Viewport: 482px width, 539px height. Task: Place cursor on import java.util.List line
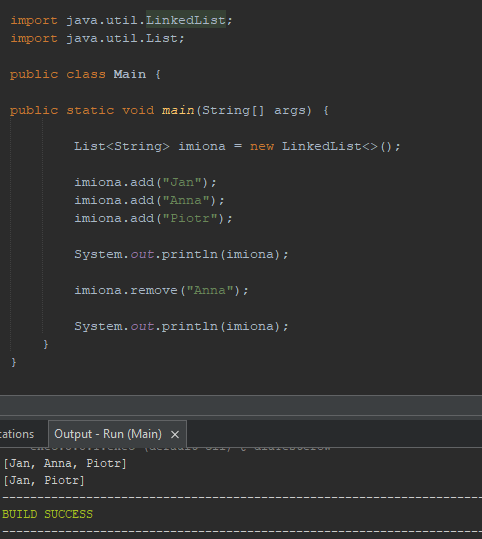click(x=97, y=38)
